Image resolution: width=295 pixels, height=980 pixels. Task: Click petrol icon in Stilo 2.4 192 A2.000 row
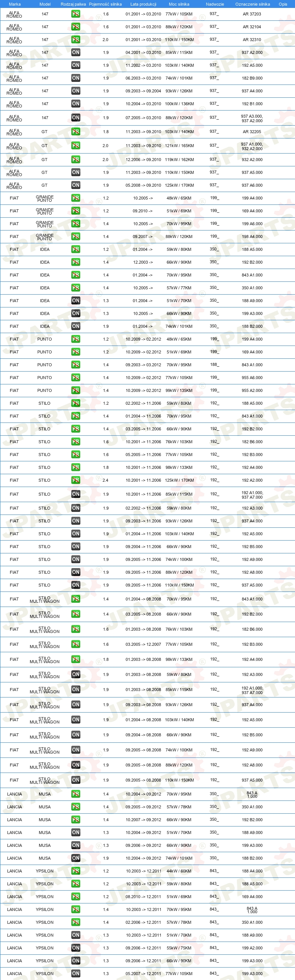(x=76, y=480)
